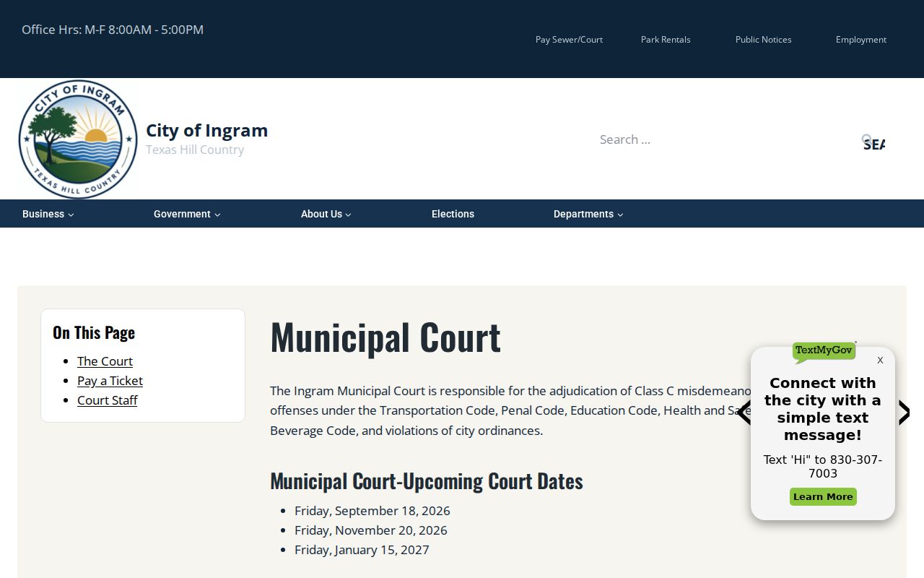Viewport: 924px width, 578px height.
Task: Expand the Government dropdown menu
Action: pos(187,214)
